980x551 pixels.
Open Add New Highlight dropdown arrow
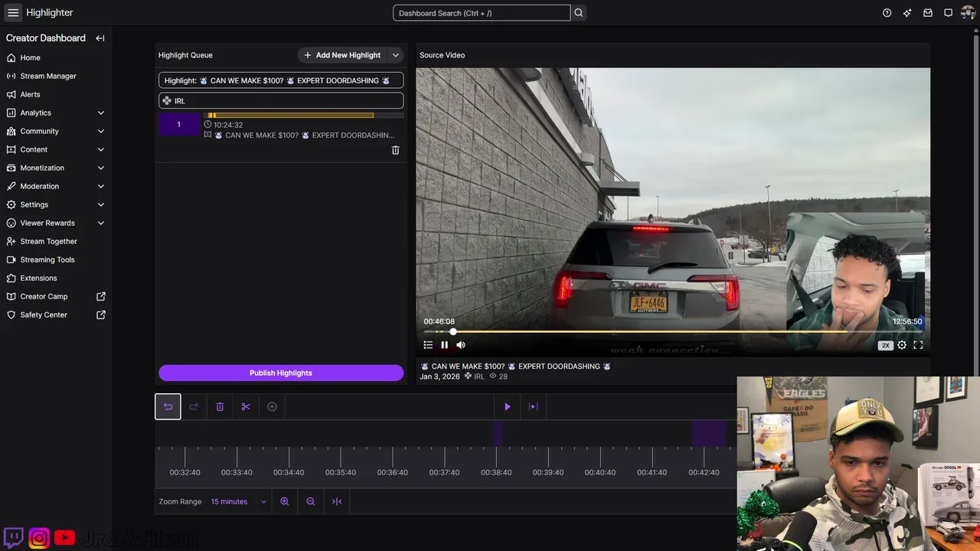click(395, 55)
